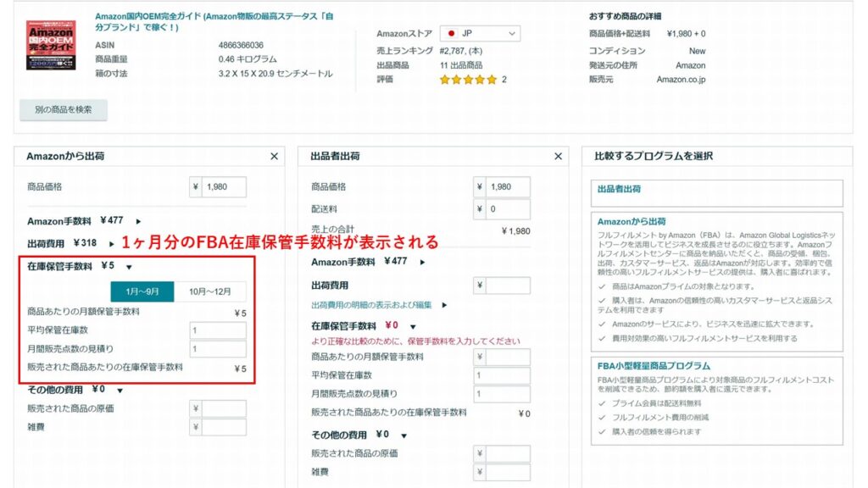This screenshot has height=488, width=868.
Task: Click 別の商品を検索 button
Action: point(64,110)
